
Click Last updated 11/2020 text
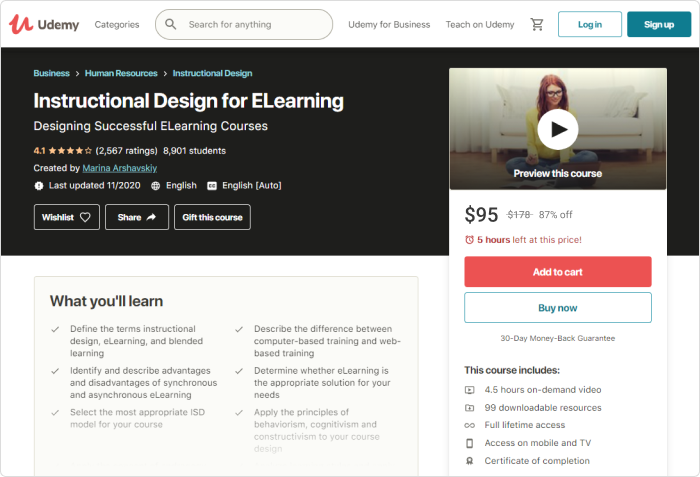95,185
